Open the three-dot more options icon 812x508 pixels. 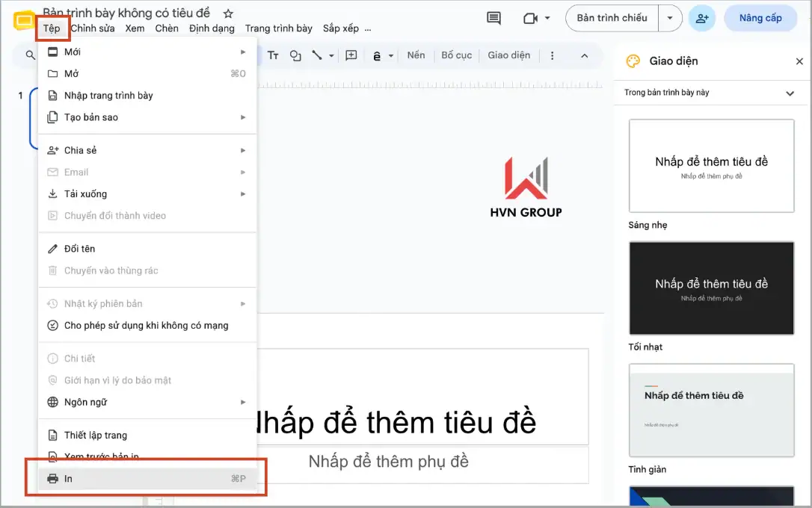point(552,56)
